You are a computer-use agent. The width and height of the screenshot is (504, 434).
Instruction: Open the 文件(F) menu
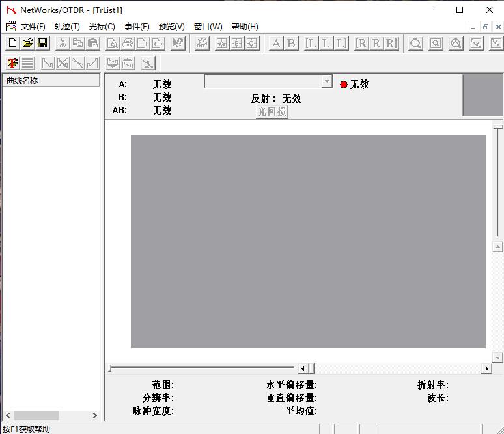[x=33, y=27]
